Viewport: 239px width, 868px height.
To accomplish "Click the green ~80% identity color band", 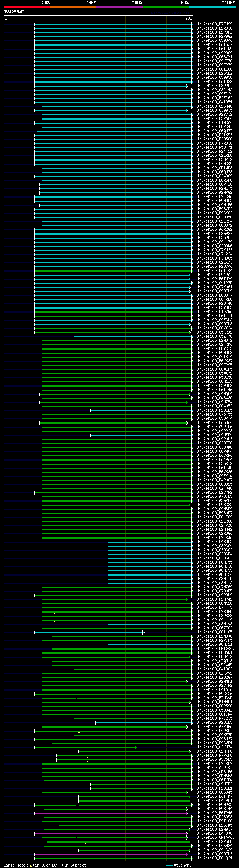I will (x=166, y=7).
